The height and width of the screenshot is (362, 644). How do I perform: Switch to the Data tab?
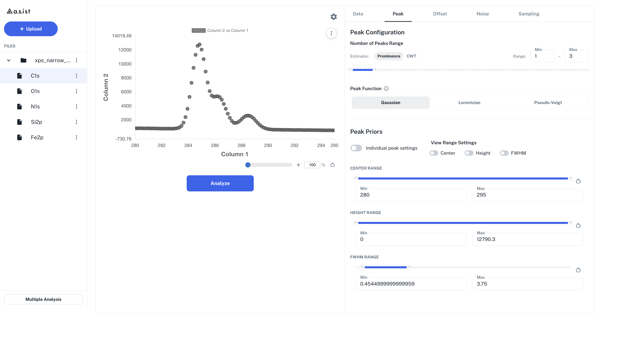pos(358,14)
